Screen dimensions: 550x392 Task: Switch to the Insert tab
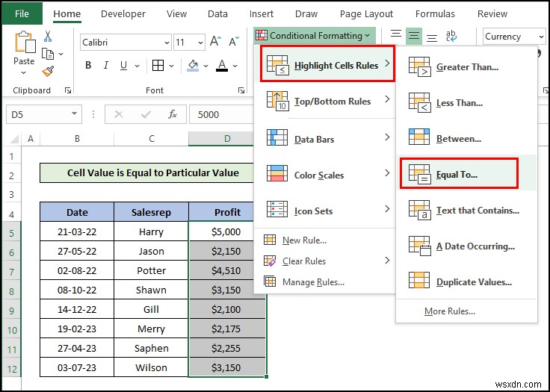point(262,13)
